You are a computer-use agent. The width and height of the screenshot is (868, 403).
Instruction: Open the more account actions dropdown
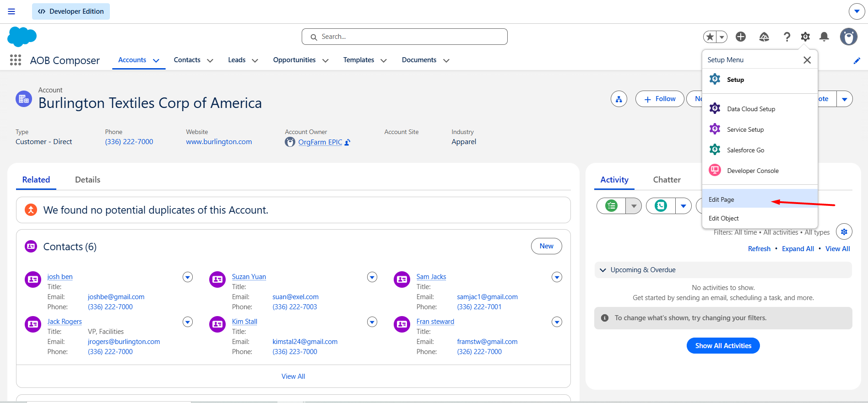pyautogui.click(x=845, y=99)
